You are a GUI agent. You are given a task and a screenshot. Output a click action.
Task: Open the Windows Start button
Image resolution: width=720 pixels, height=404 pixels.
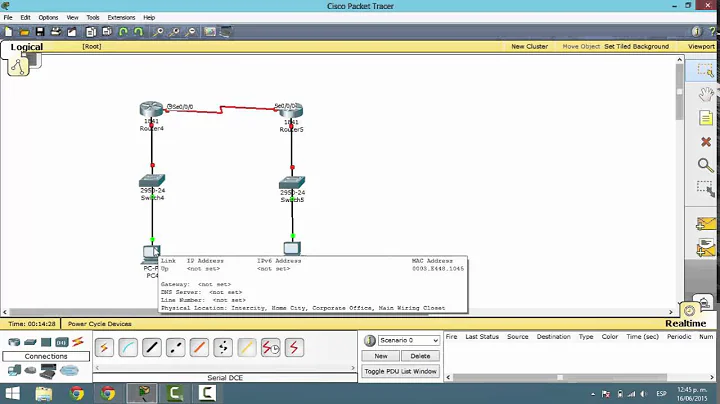pos(12,393)
